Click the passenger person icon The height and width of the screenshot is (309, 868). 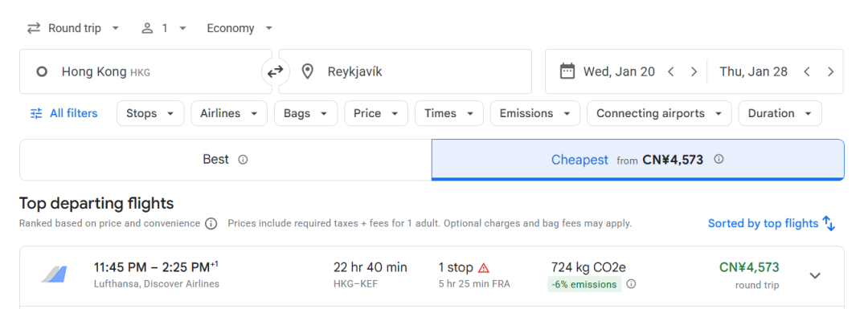[x=147, y=28]
